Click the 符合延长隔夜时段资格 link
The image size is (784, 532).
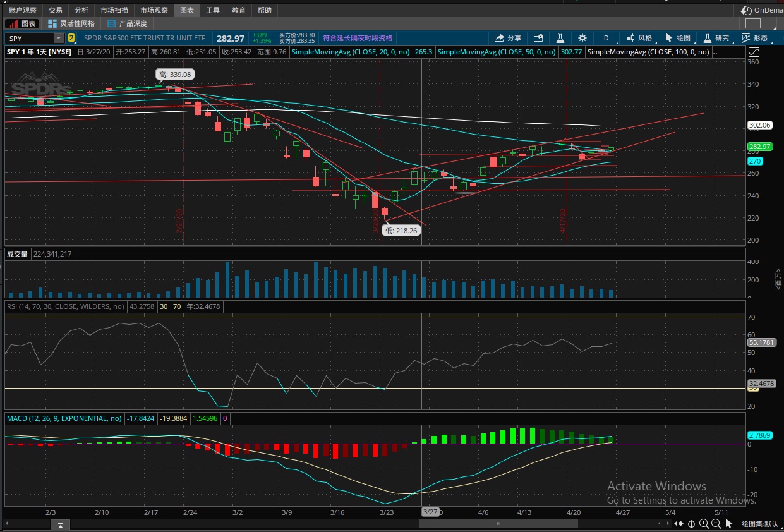358,38
